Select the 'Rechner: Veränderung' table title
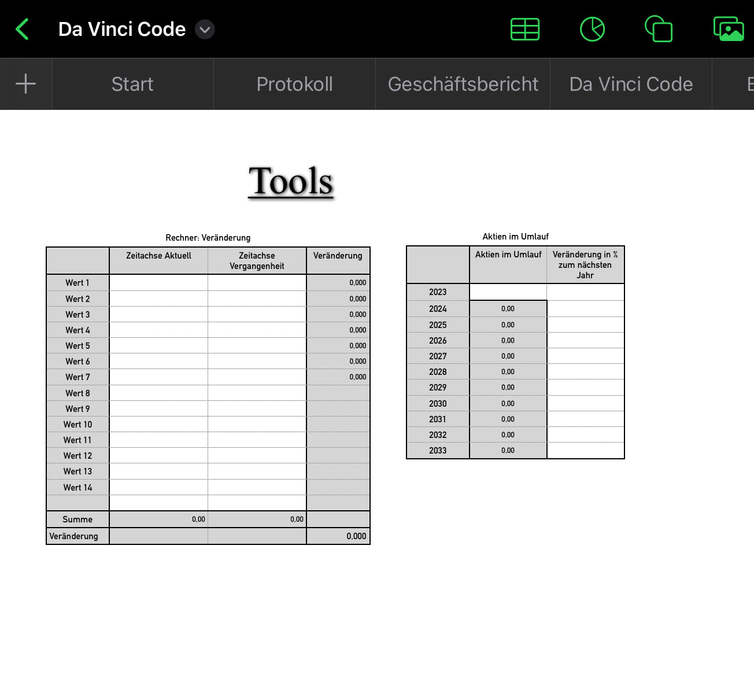The height and width of the screenshot is (700, 754). pyautogui.click(x=208, y=238)
